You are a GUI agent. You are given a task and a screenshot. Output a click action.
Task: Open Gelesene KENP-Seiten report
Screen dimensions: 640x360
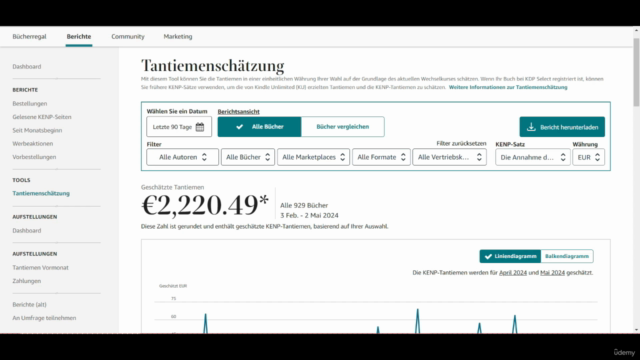[42, 117]
